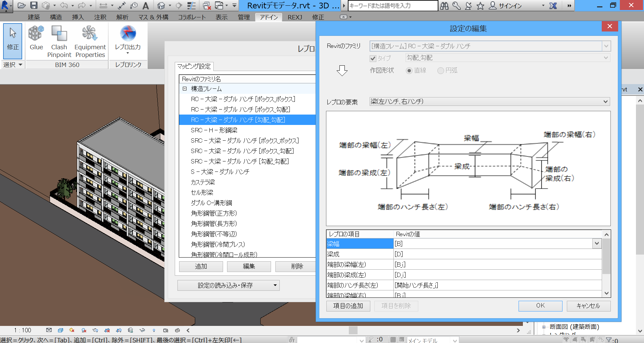Launch Clash Pinpoint tool
This screenshot has height=343, width=644.
[x=59, y=41]
